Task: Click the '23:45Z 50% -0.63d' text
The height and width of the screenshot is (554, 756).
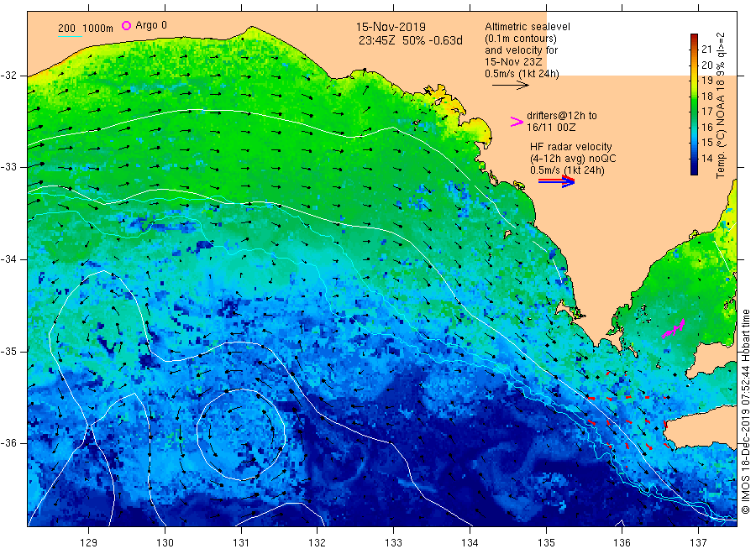Action: pos(410,40)
